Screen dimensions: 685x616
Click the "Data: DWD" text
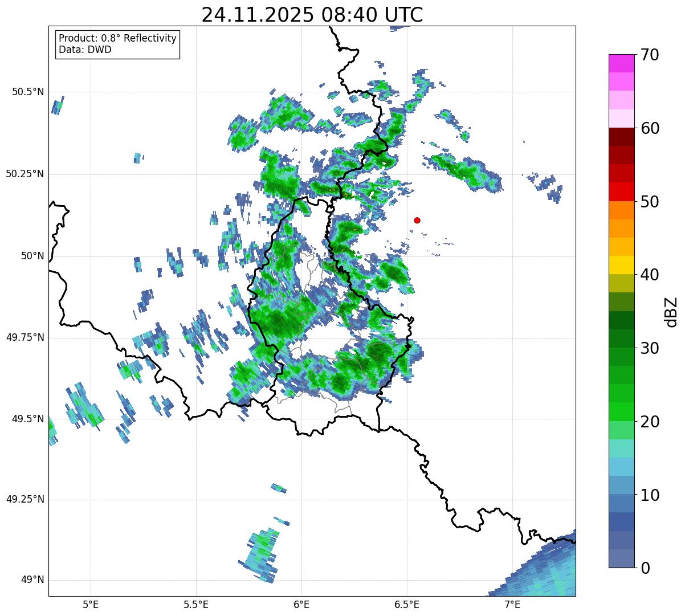[85, 50]
